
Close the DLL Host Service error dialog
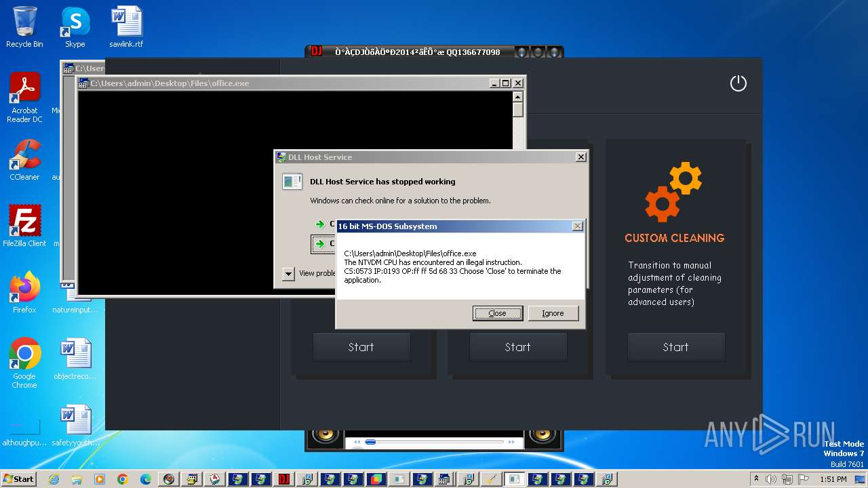(580, 157)
